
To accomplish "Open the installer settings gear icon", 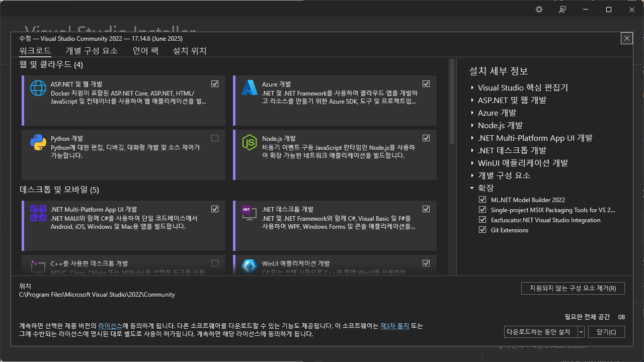I will tap(539, 10).
